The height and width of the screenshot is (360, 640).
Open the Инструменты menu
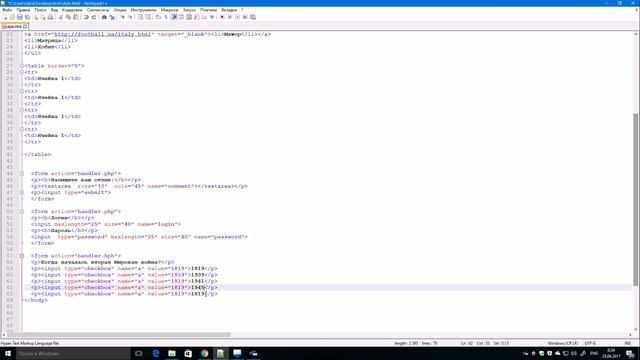click(143, 10)
